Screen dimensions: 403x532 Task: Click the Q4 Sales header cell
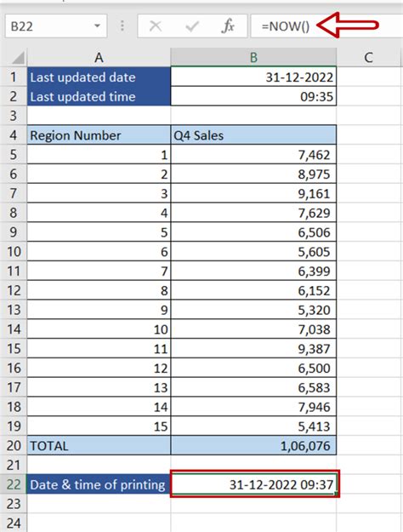253,135
